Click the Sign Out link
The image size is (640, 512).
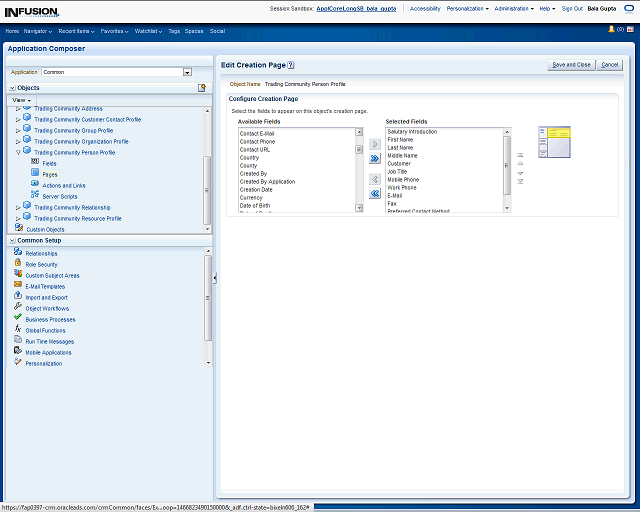pos(572,8)
